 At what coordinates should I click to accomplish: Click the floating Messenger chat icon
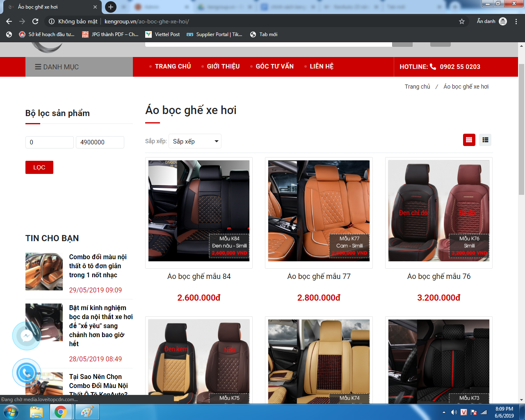coord(27,336)
